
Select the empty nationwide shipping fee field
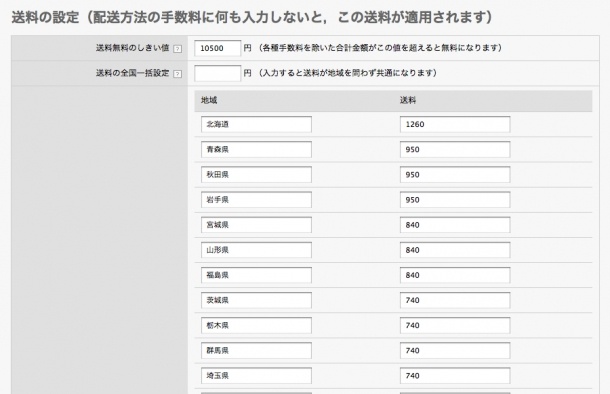pyautogui.click(x=217, y=73)
